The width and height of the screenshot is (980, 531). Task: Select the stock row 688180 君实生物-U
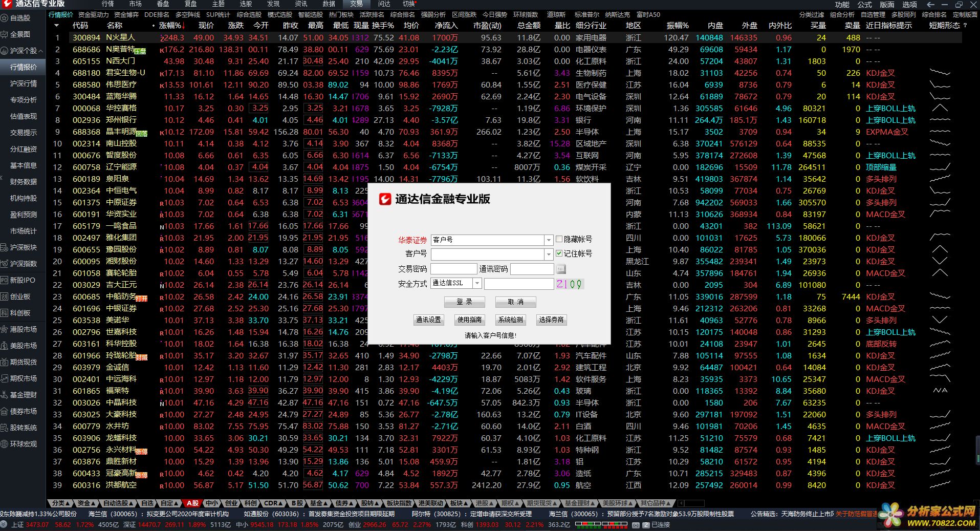504,73
